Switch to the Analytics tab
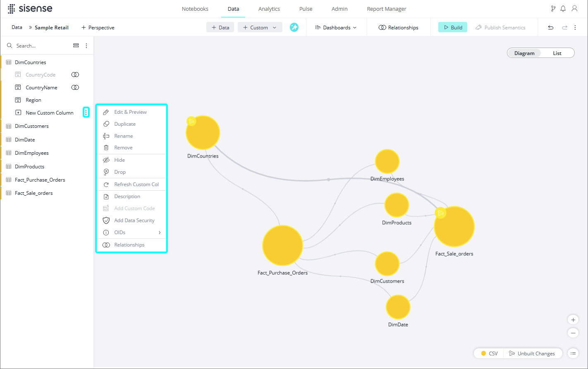588x369 pixels. pyautogui.click(x=269, y=9)
